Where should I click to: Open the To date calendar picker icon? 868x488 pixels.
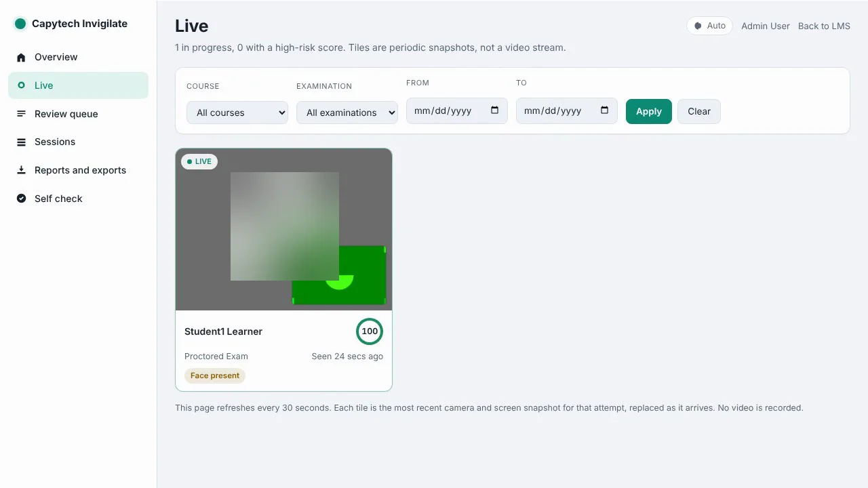(x=604, y=110)
